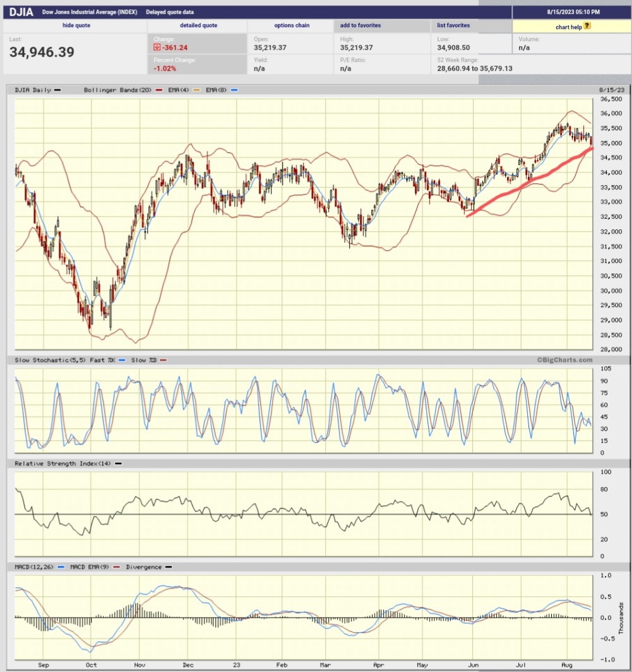
Task: Click the chart help question mark icon
Action: tap(586, 27)
